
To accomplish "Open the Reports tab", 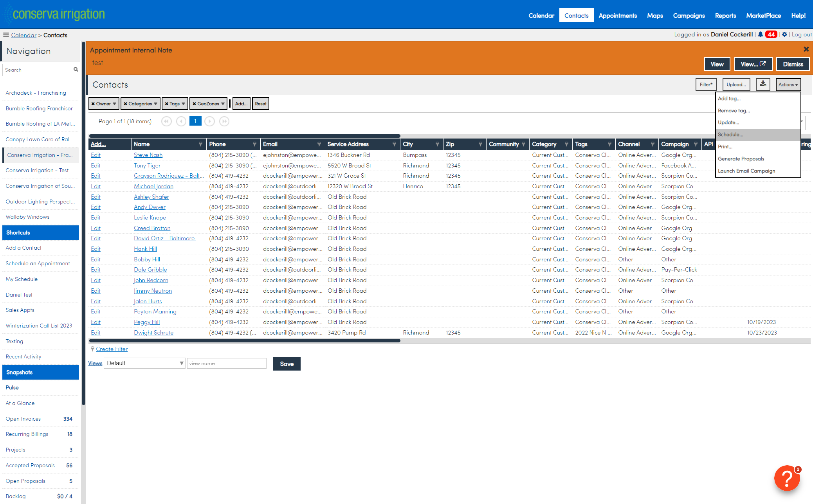I will tap(725, 16).
